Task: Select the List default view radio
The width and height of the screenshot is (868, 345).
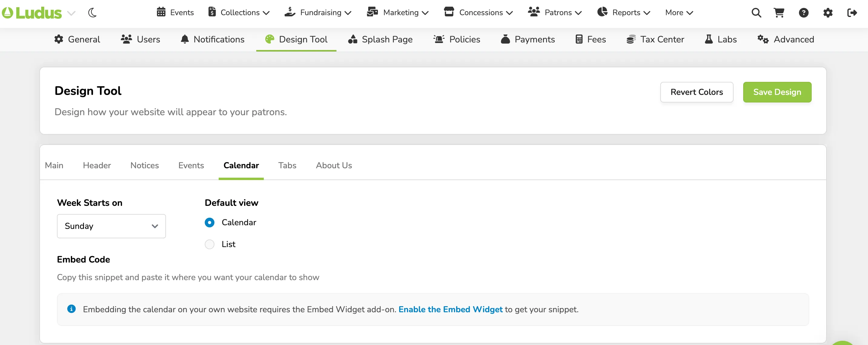Action: coord(210,244)
